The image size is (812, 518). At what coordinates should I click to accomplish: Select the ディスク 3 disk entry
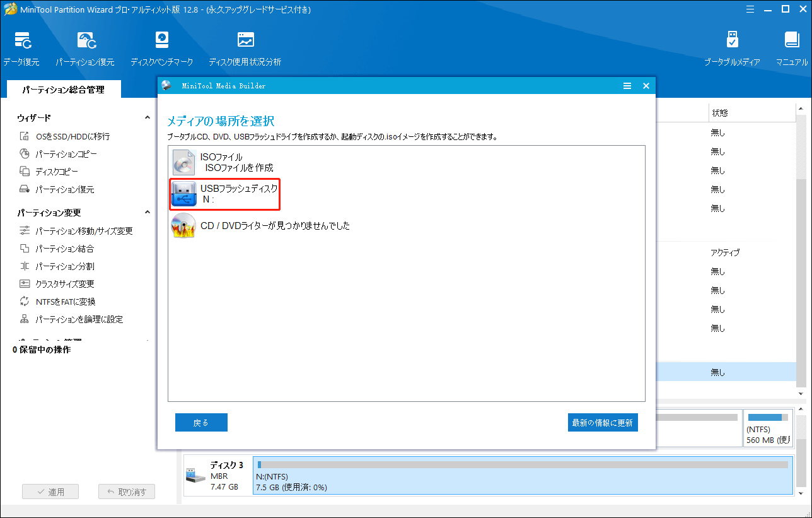click(217, 475)
